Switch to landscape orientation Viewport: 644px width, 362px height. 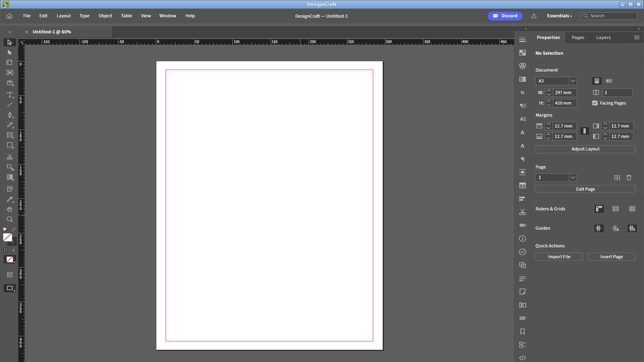pyautogui.click(x=609, y=81)
